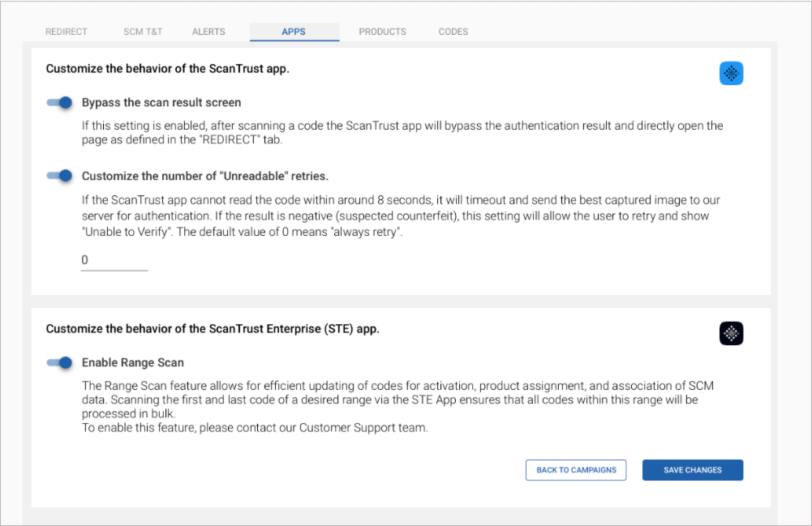Go to the ALERTS tab
The height and width of the screenshot is (526, 812).
point(208,32)
